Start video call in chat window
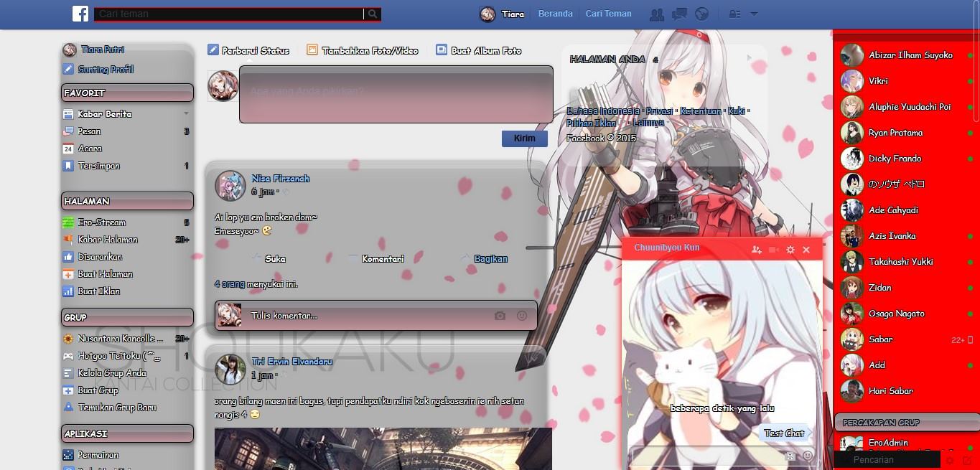The width and height of the screenshot is (980, 470). click(x=773, y=249)
